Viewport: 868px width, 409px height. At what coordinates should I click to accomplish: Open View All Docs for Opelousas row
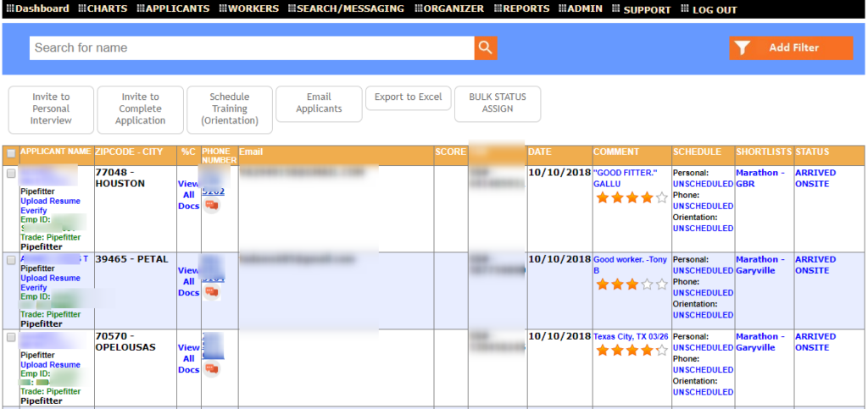189,359
